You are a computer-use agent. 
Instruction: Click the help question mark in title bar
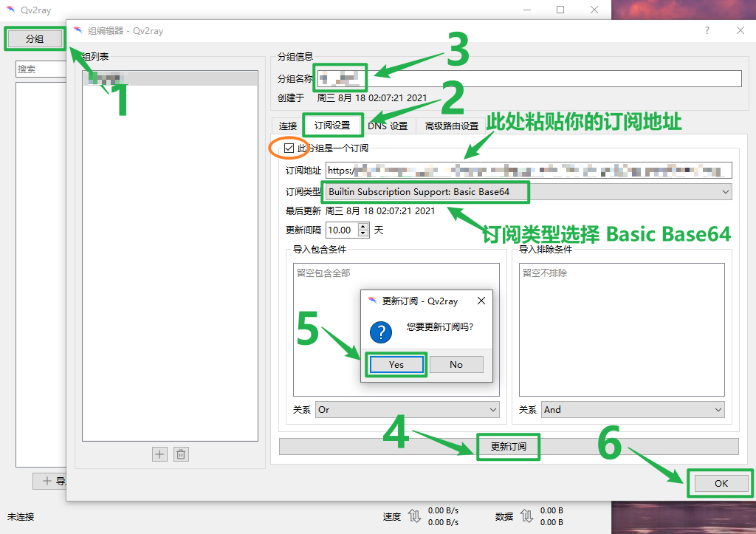[707, 31]
